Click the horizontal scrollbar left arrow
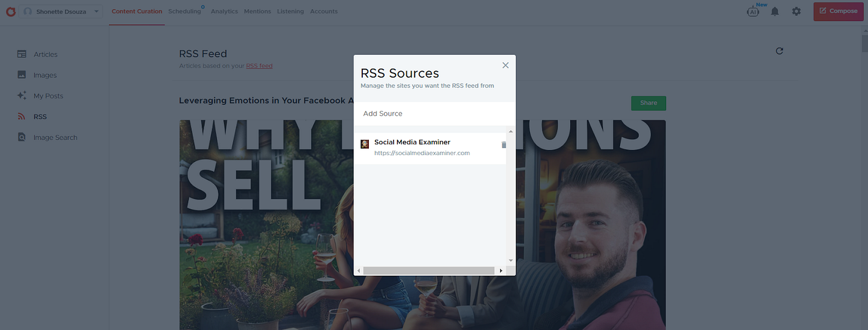 [359, 271]
